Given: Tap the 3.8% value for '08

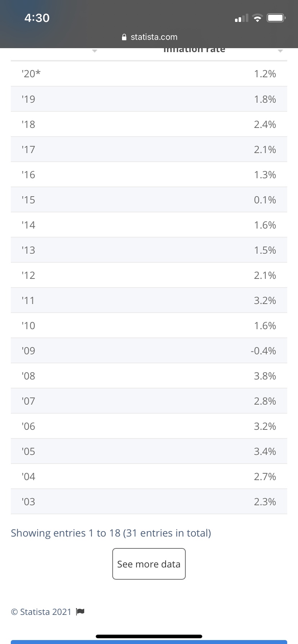Looking at the screenshot, I should (265, 376).
